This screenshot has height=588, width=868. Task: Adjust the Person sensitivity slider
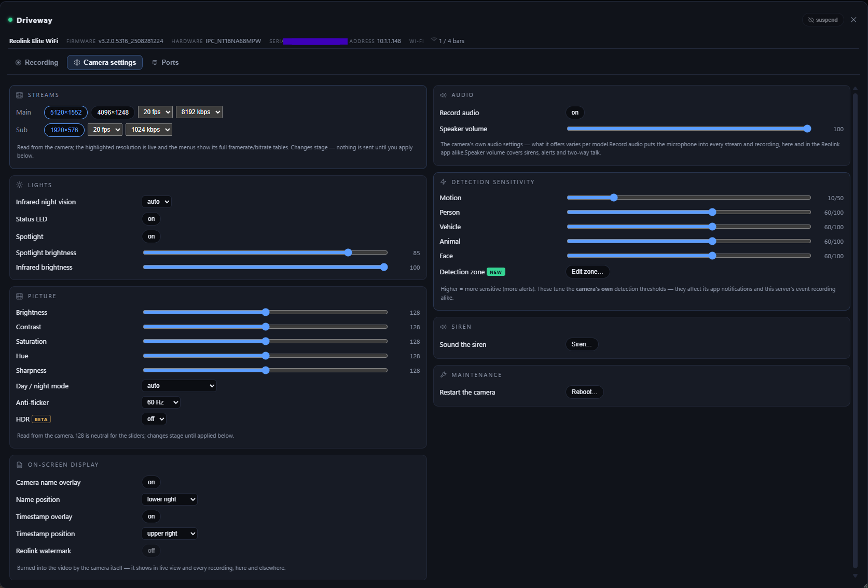coord(689,212)
